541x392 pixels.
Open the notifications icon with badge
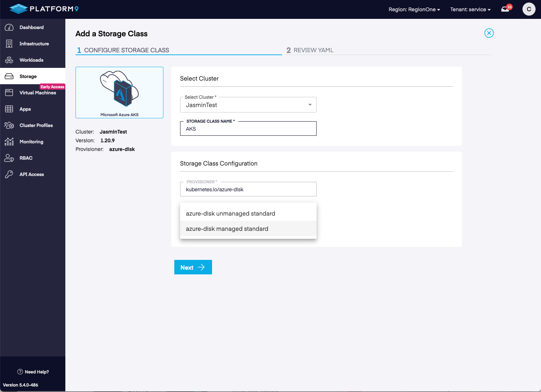506,9
